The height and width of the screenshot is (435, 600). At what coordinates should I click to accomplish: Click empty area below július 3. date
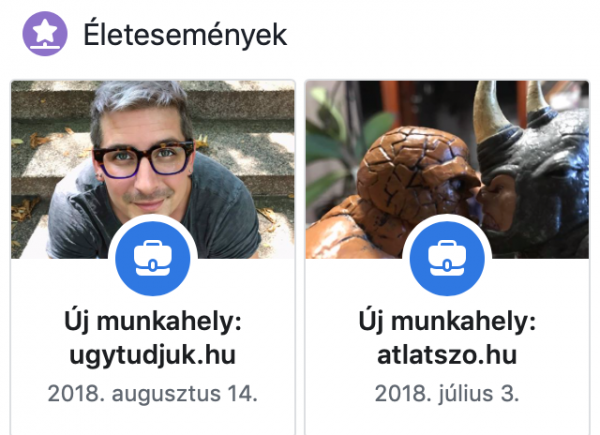tap(447, 421)
